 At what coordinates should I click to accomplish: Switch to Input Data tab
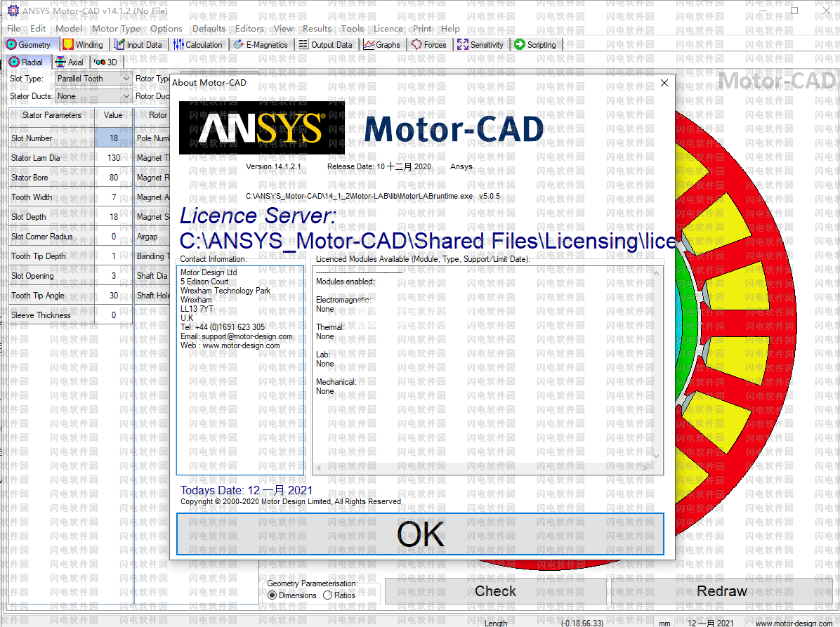(x=138, y=44)
